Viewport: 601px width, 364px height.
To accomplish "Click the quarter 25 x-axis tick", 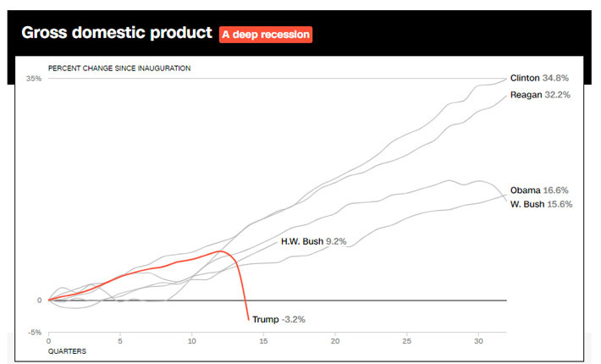I will coord(407,340).
